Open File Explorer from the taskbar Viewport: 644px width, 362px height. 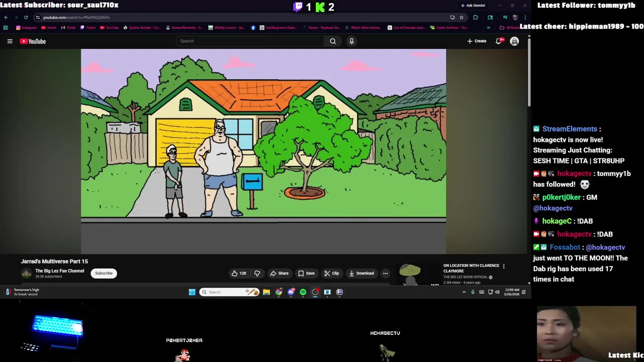[267, 292]
